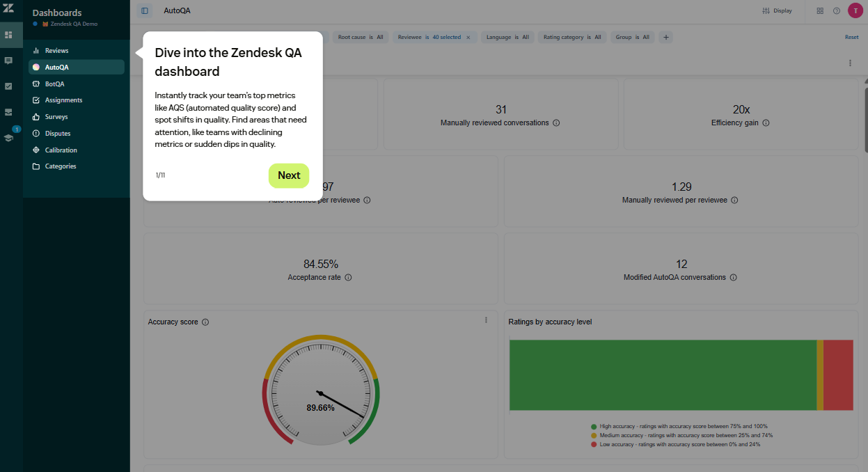Click info icon beside Efficiency gain
The image size is (868, 472).
[x=766, y=123]
